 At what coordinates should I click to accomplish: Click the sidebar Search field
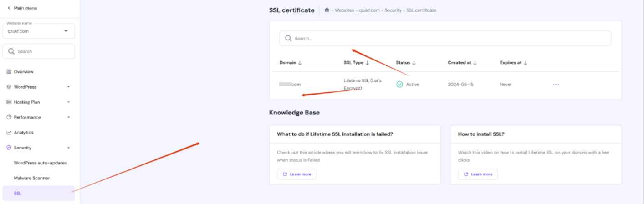(x=39, y=51)
